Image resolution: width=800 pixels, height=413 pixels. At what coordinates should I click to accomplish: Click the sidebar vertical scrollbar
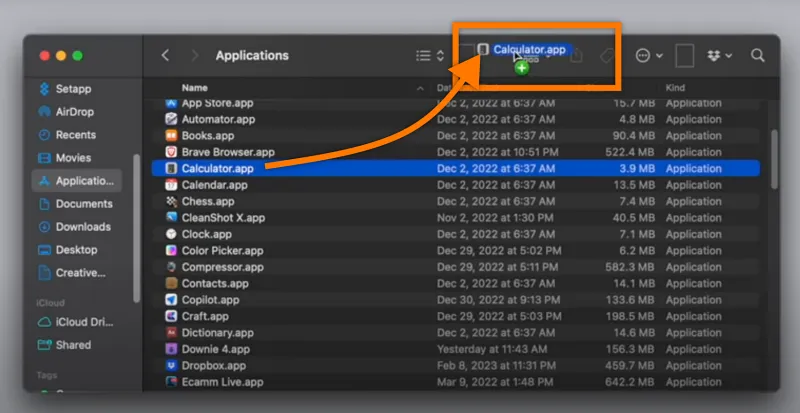pos(136,228)
